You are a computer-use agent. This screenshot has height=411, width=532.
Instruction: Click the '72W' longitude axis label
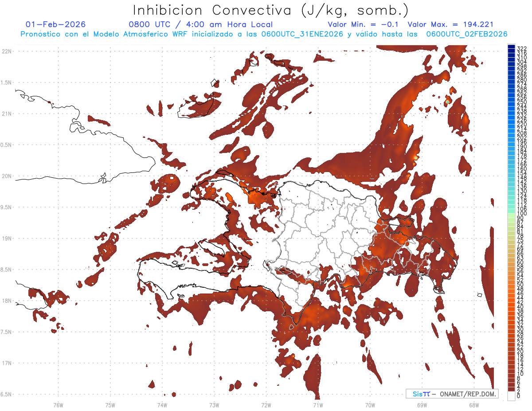pos(266,405)
